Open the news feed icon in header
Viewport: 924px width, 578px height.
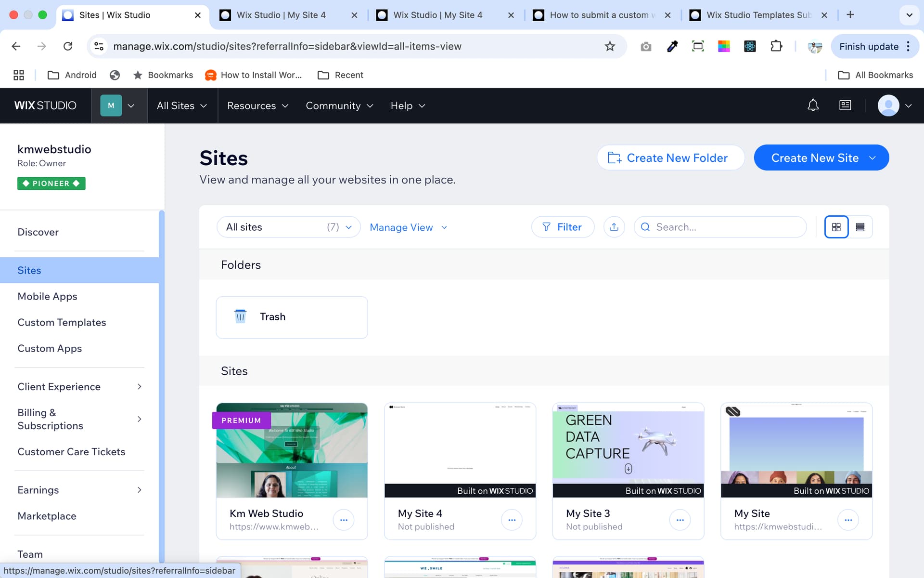click(845, 105)
